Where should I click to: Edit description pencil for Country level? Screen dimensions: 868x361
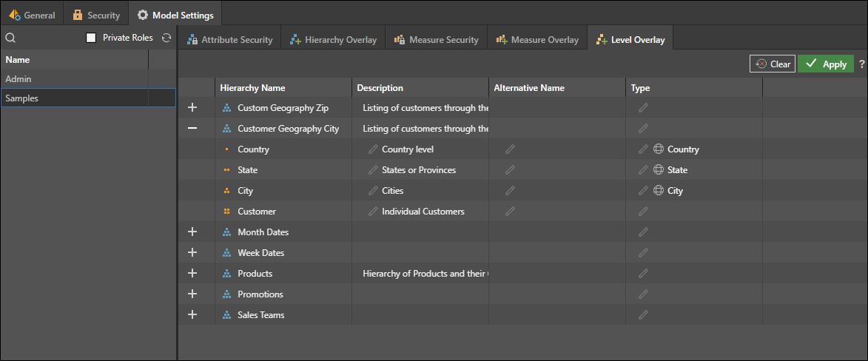(x=373, y=149)
